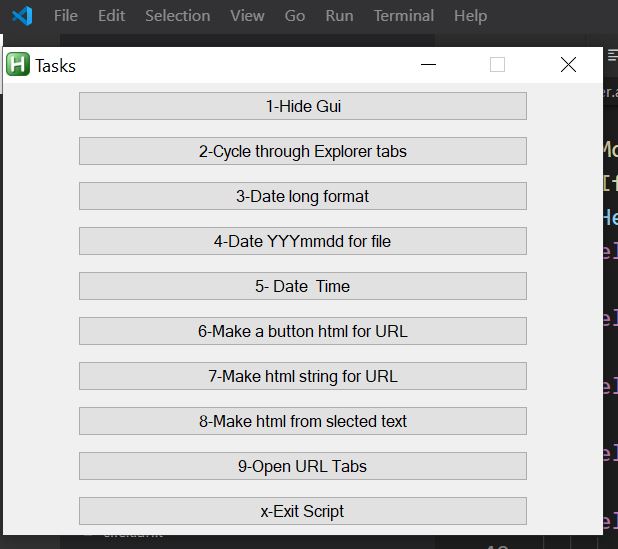Open the Help menu
The image size is (618, 549).
tap(470, 16)
